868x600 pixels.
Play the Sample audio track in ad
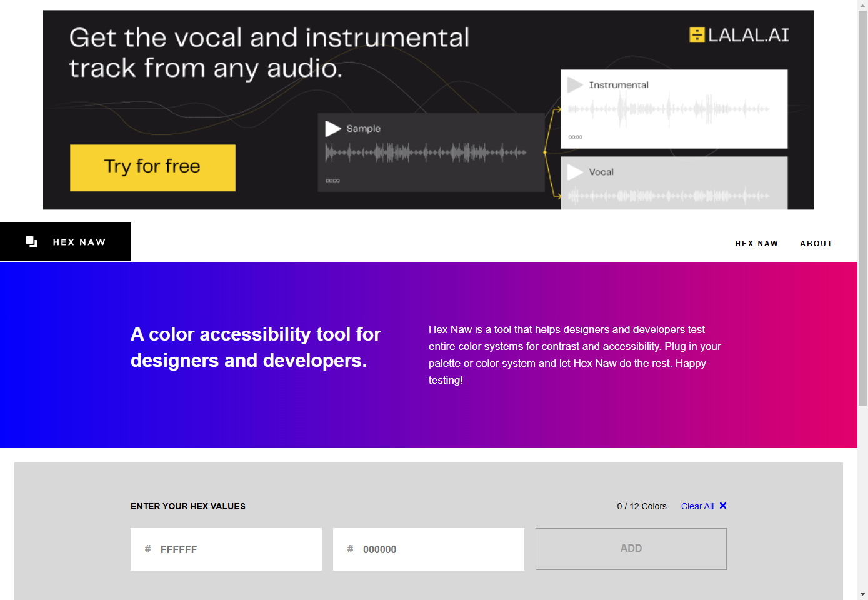click(x=333, y=129)
